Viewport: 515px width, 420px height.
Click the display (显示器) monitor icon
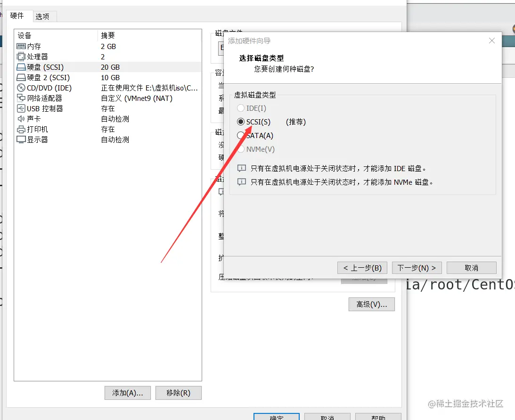click(x=21, y=140)
